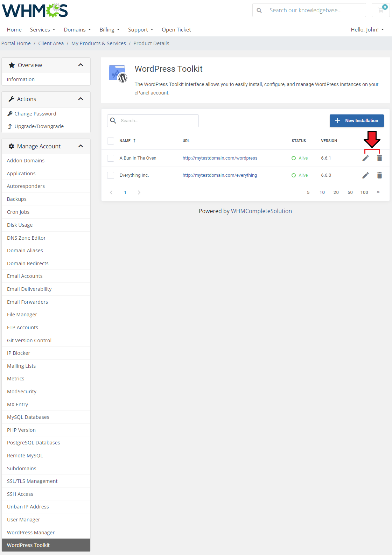Open http://mytestdomain.com/everything link

(220, 175)
